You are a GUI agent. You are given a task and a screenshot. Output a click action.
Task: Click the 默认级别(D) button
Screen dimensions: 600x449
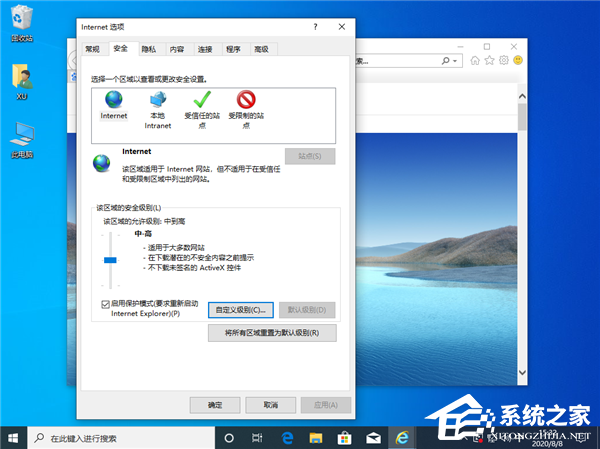pos(307,310)
